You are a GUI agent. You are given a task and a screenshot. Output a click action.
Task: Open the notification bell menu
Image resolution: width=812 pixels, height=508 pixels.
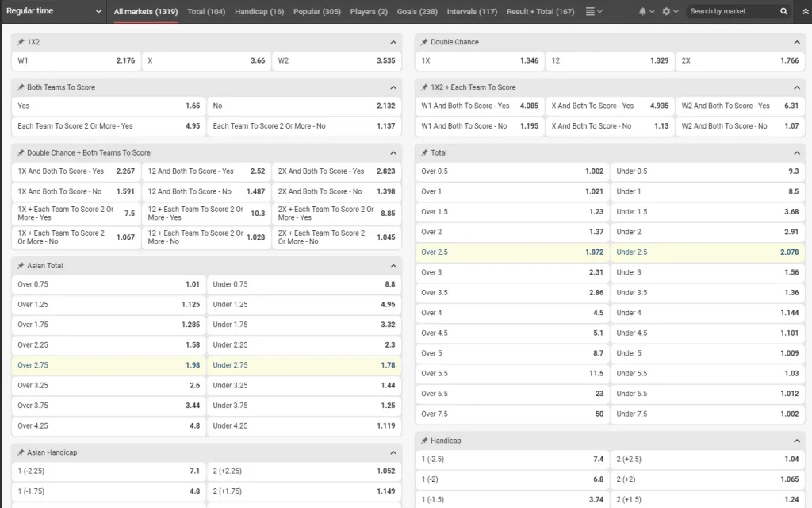click(x=646, y=11)
